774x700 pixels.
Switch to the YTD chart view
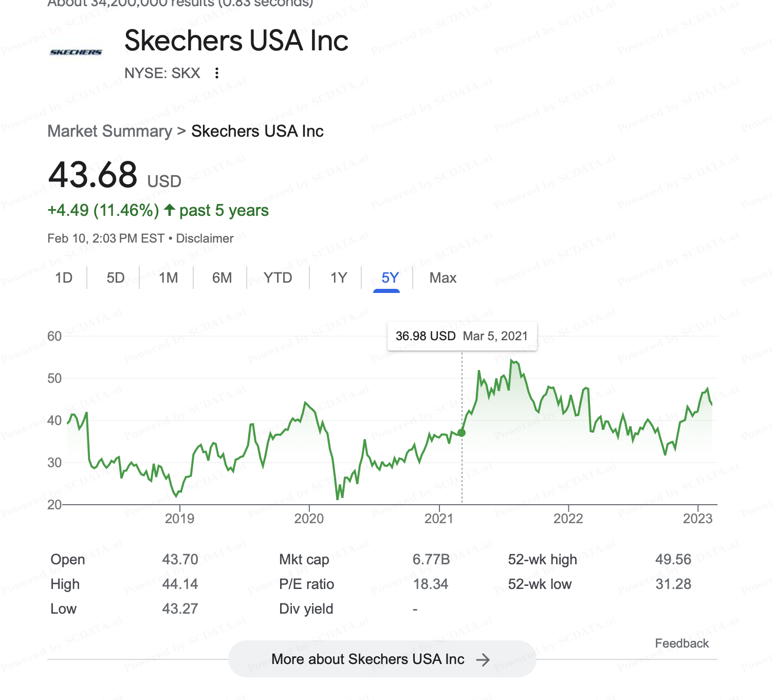tap(278, 278)
